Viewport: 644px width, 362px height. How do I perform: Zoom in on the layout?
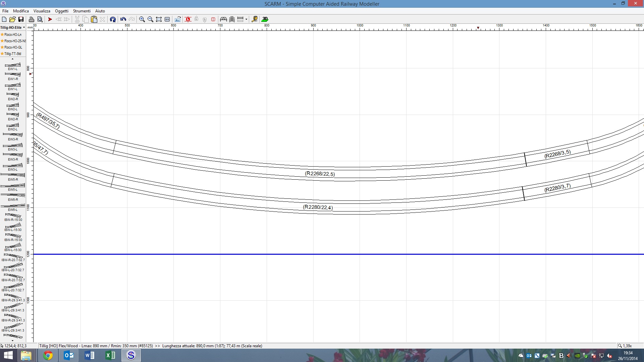[142, 19]
